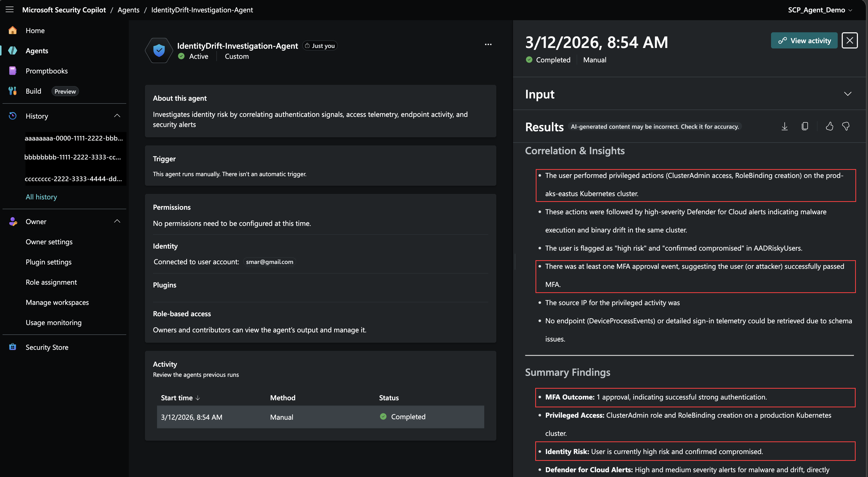Viewport: 868px width, 477px height.
Task: Collapse the History section
Action: [117, 116]
